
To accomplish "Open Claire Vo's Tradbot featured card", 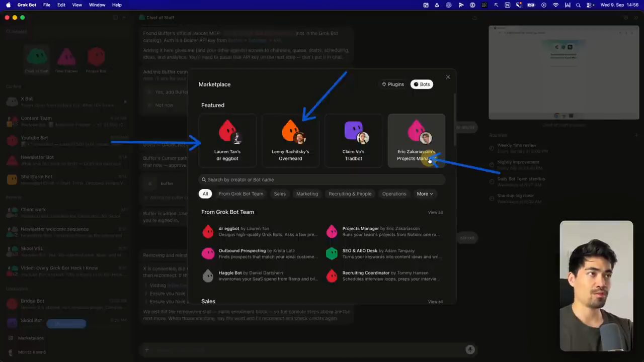I will pyautogui.click(x=353, y=140).
